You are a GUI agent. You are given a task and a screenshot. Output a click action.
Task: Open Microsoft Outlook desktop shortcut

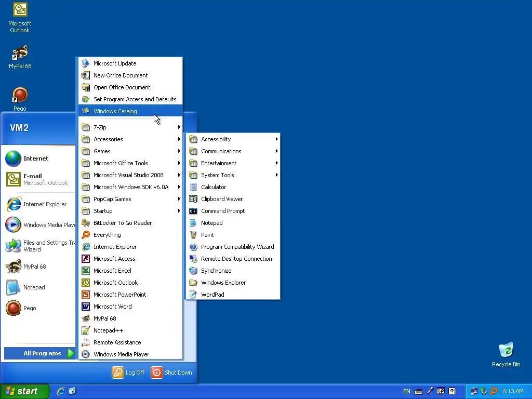[x=20, y=18]
